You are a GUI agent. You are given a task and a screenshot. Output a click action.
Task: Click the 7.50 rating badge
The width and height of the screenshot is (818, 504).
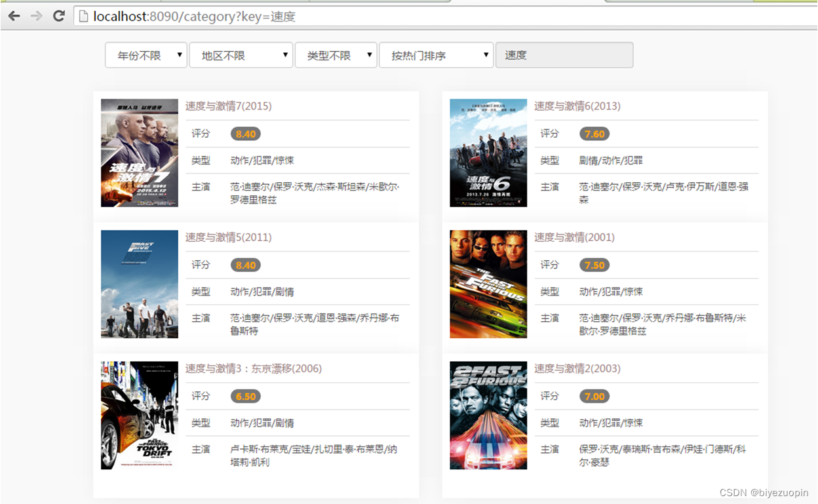pos(594,265)
